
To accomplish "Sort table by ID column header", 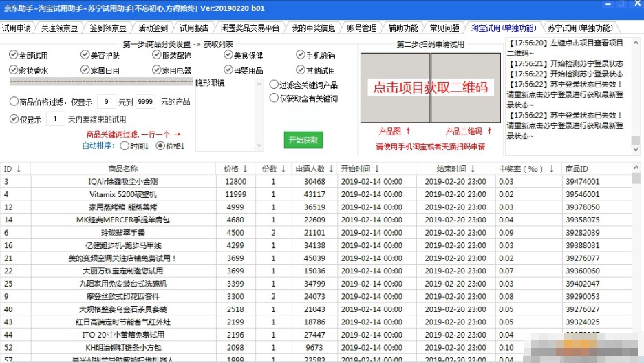I will (15, 169).
